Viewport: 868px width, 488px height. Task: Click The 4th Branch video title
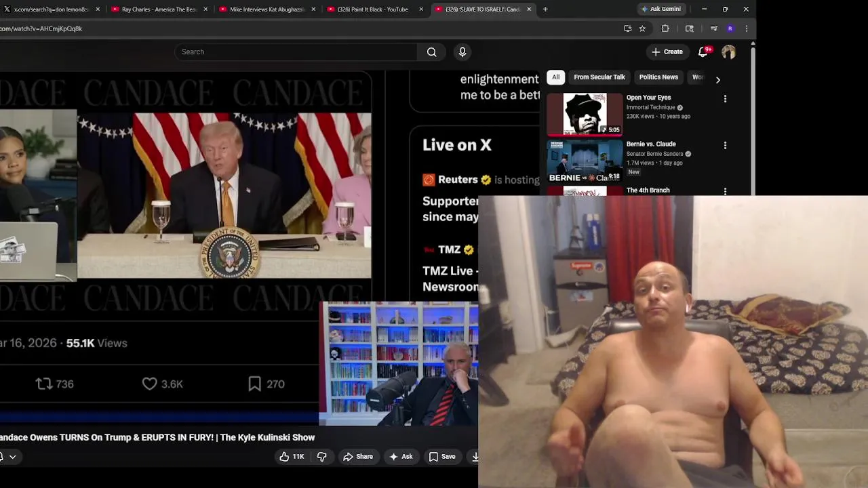point(648,190)
